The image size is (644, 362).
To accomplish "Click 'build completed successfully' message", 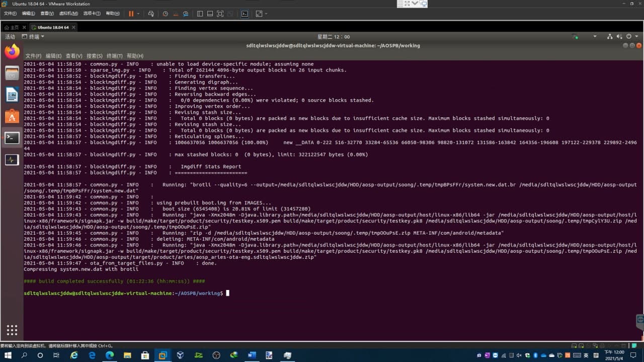I will (x=114, y=281).
